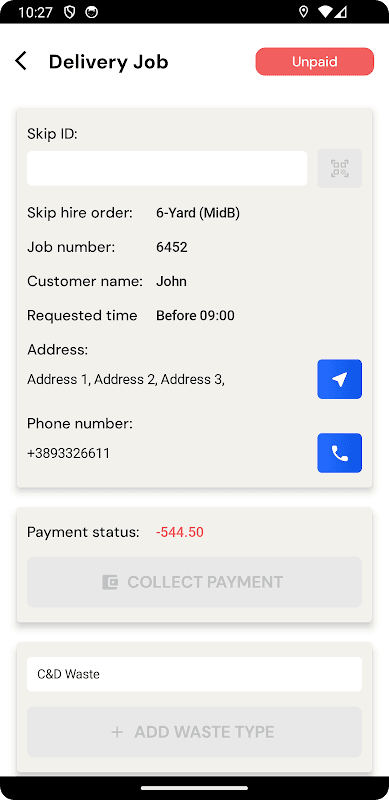Tap the shield icon in status bar
This screenshot has width=389, height=800.
pyautogui.click(x=70, y=12)
